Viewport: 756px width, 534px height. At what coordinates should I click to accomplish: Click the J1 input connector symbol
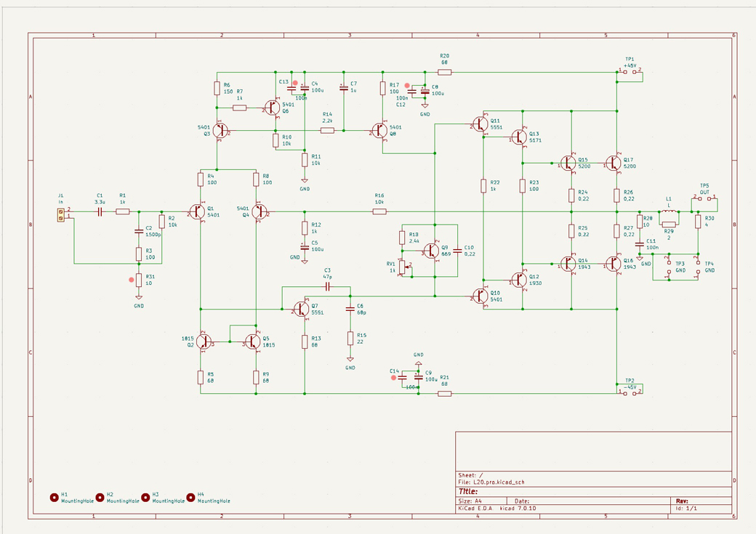coord(61,214)
